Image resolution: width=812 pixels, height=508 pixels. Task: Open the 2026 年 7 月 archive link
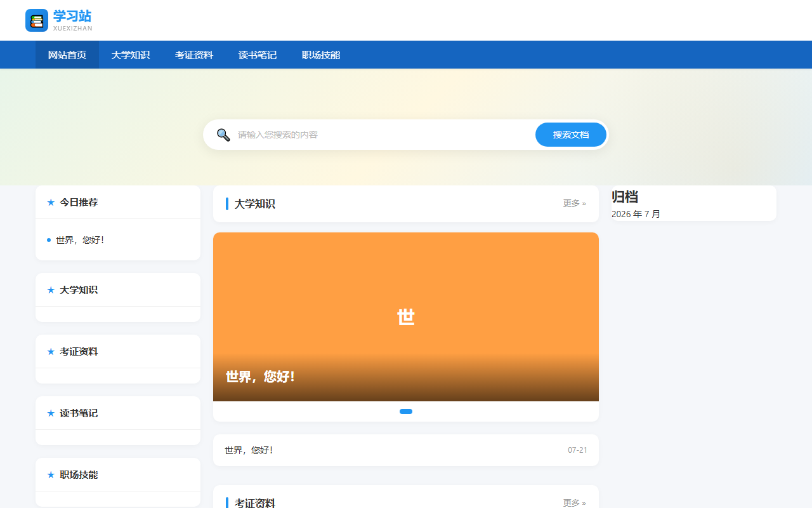636,214
